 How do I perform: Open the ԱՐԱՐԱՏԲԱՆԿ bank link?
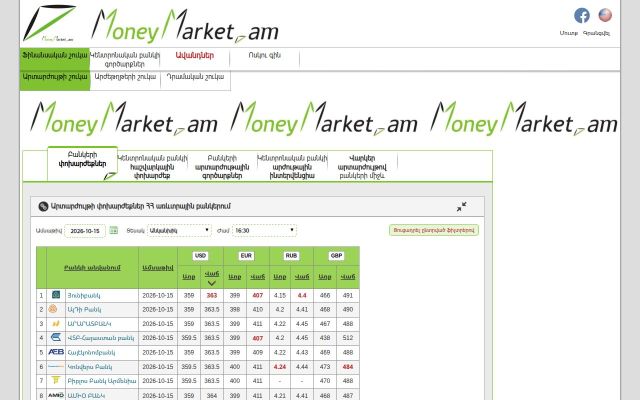point(89,324)
